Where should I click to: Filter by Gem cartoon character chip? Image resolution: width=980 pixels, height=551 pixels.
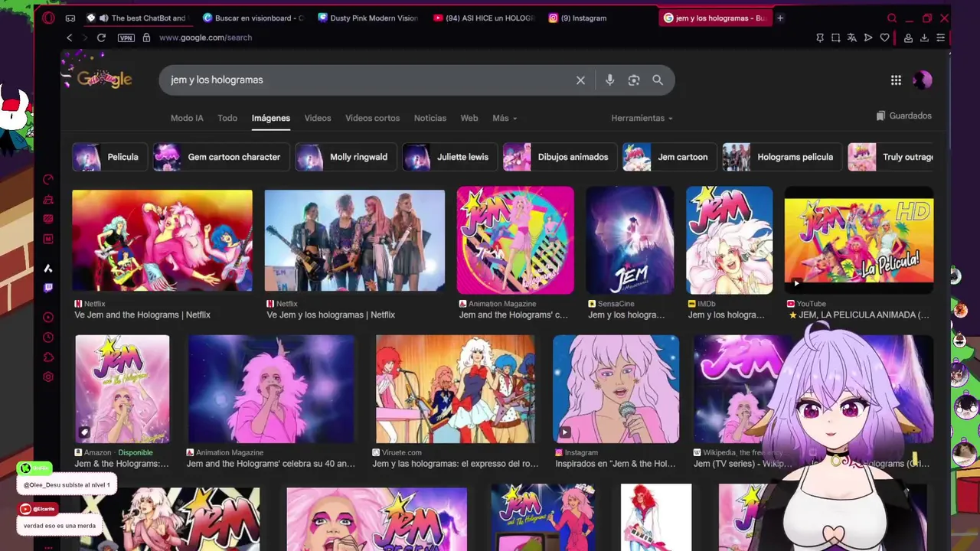[220, 157]
